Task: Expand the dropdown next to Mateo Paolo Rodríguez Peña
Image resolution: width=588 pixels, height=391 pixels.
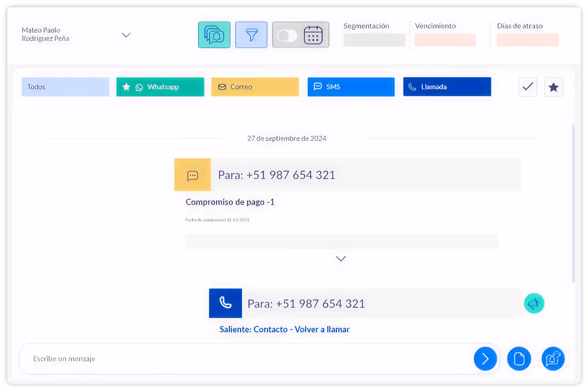Action: pos(126,35)
